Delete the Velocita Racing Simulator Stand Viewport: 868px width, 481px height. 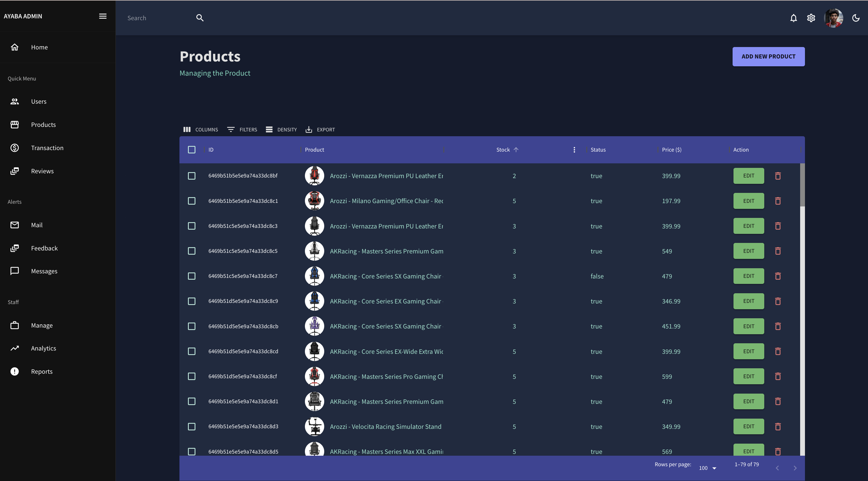tap(778, 427)
